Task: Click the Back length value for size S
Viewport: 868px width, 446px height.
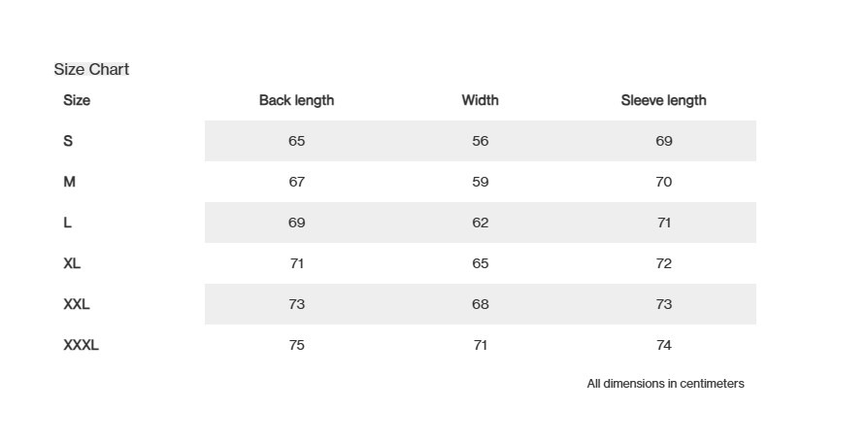Action: (296, 141)
